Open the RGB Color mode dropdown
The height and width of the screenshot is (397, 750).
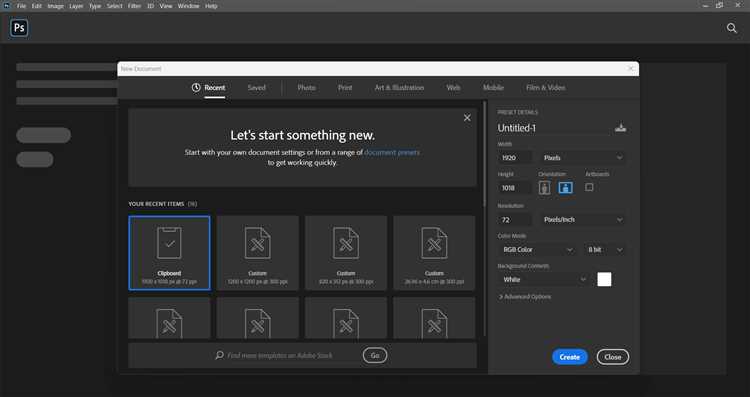[x=537, y=250]
